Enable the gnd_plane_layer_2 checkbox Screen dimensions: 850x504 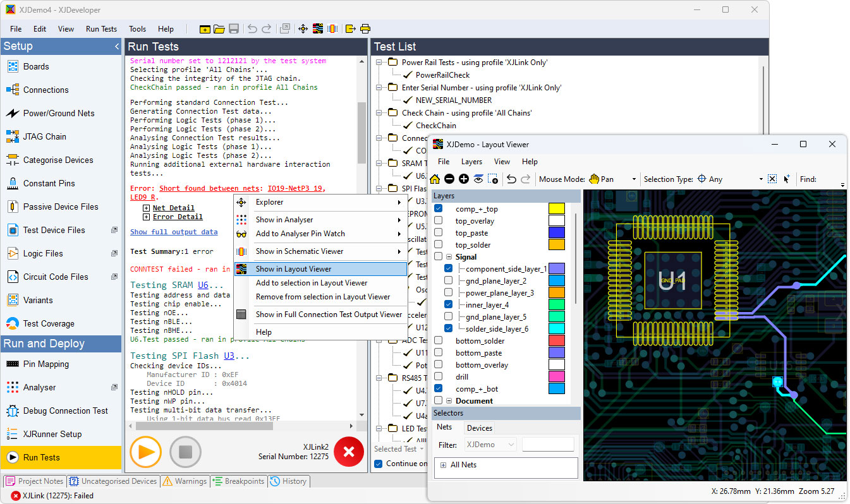(x=449, y=280)
